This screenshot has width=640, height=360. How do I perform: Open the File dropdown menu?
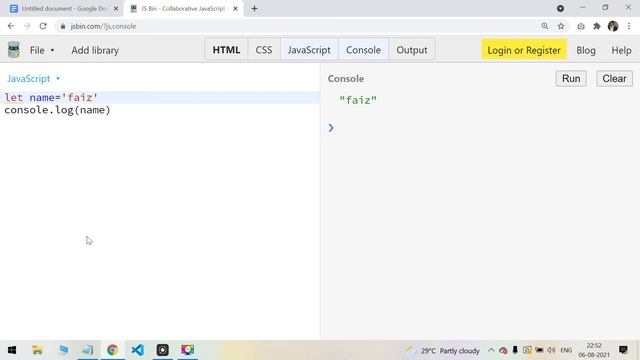(x=42, y=50)
